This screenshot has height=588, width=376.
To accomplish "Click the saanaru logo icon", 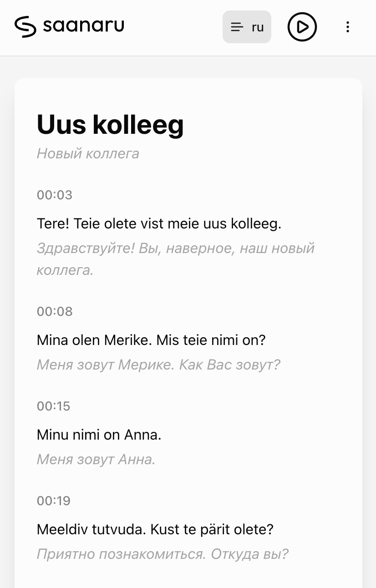I will pos(25,26).
